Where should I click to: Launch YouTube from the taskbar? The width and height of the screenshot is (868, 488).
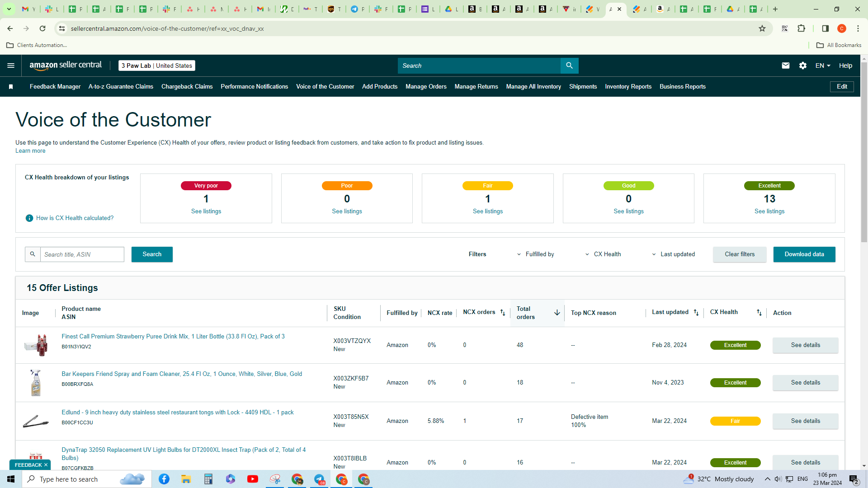tap(253, 479)
